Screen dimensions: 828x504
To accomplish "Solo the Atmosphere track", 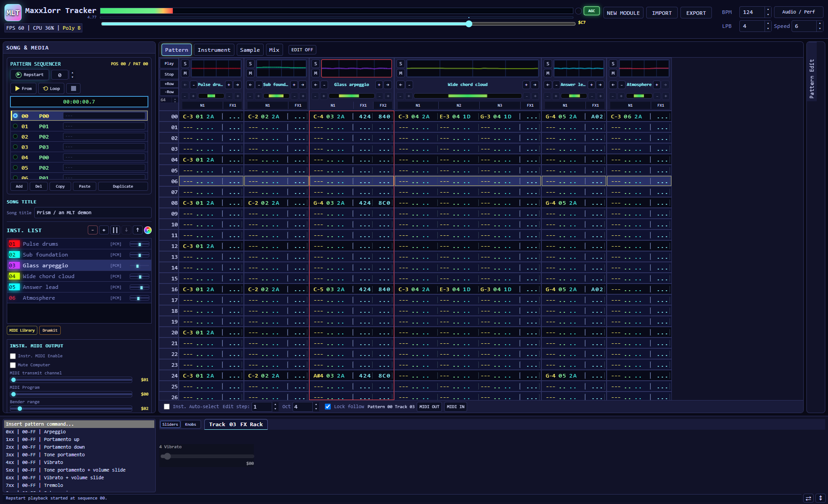I will (613, 64).
